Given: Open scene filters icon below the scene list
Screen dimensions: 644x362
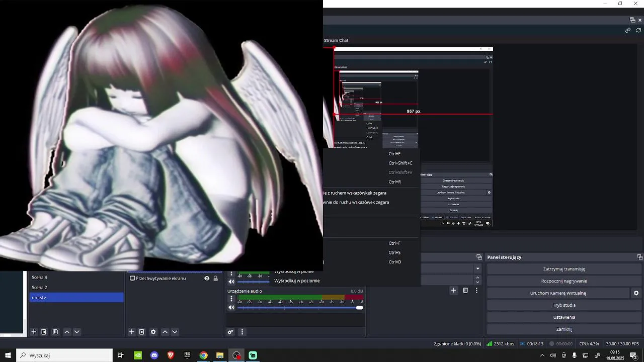Looking at the screenshot, I should click(x=55, y=332).
